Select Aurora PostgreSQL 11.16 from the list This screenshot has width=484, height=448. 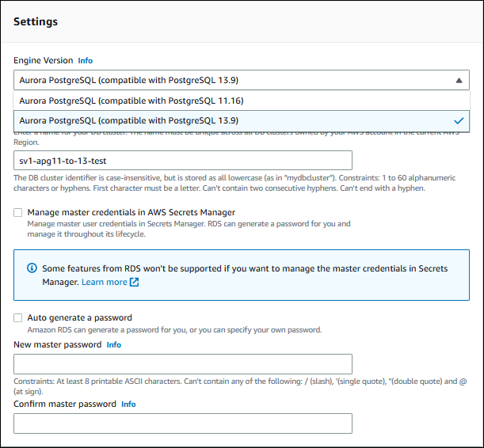[x=131, y=101]
